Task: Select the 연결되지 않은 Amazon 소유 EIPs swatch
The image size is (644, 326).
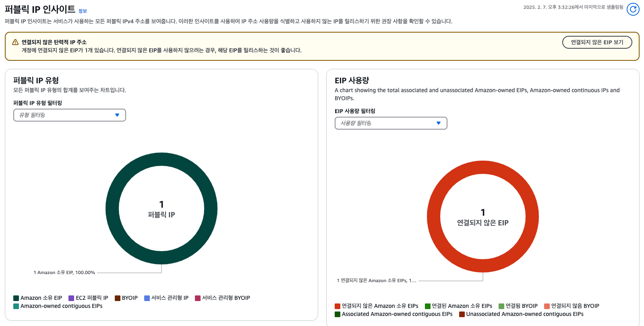Action: click(338, 306)
